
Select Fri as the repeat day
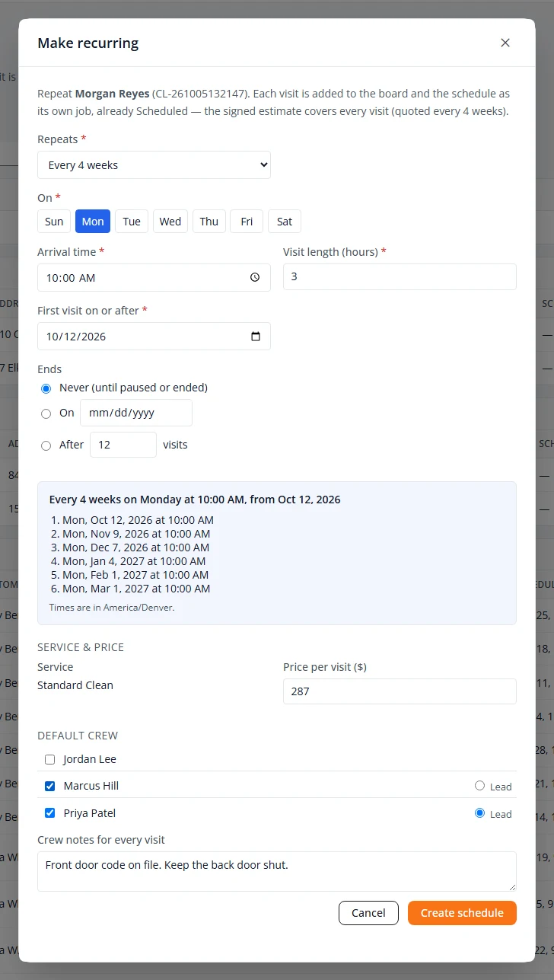pyautogui.click(x=247, y=222)
